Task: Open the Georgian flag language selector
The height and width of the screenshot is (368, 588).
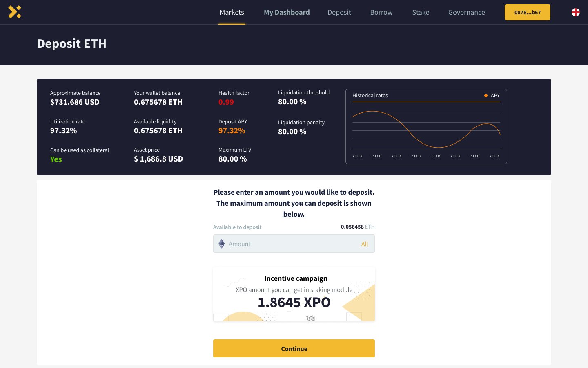Action: (x=575, y=12)
